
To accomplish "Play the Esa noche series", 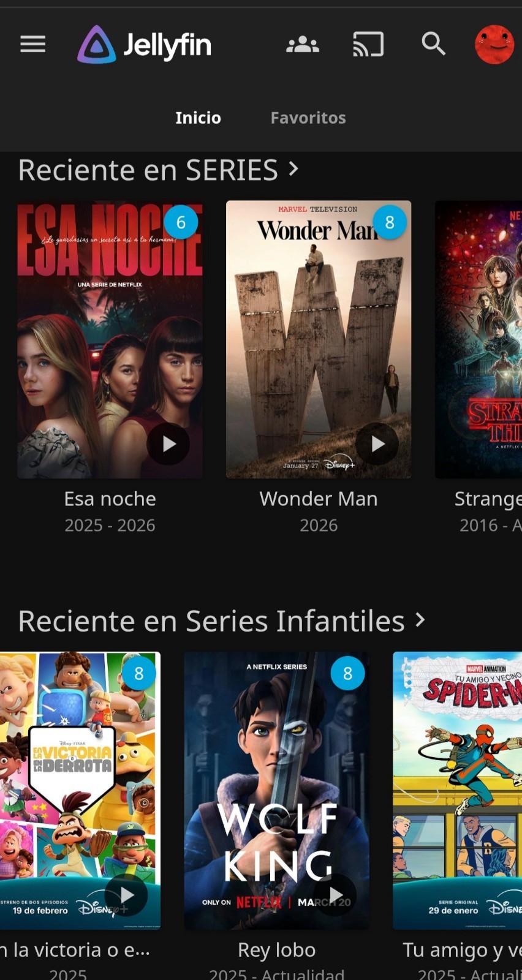I will tap(168, 444).
